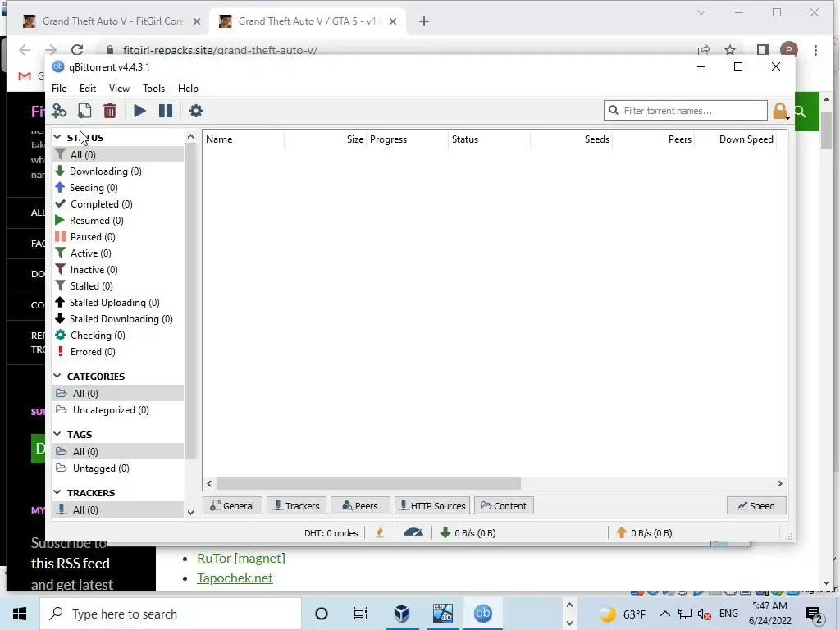Select the Completed (0) filter

click(x=118, y=204)
